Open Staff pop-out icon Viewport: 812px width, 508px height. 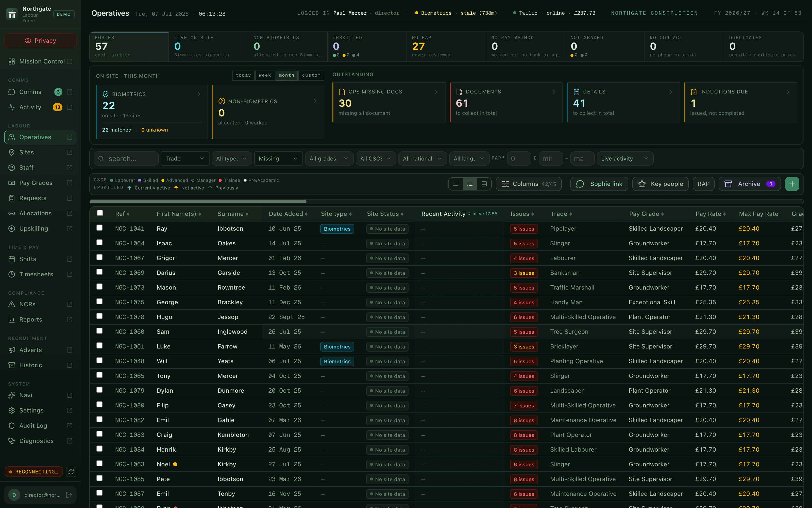pyautogui.click(x=70, y=168)
